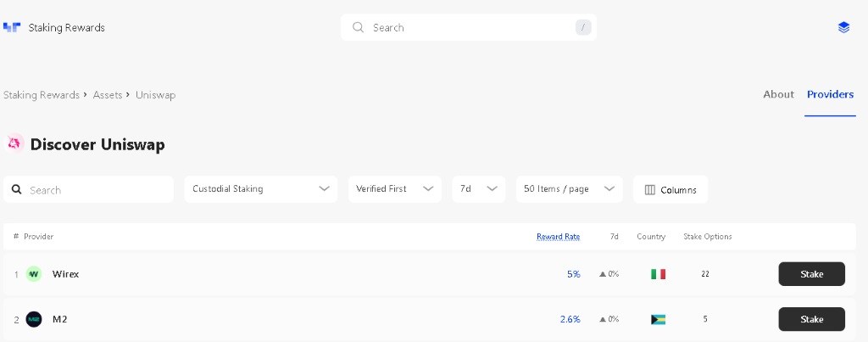This screenshot has width=868, height=342.
Task: Click the Staking Rewards logo icon
Action: tap(12, 27)
